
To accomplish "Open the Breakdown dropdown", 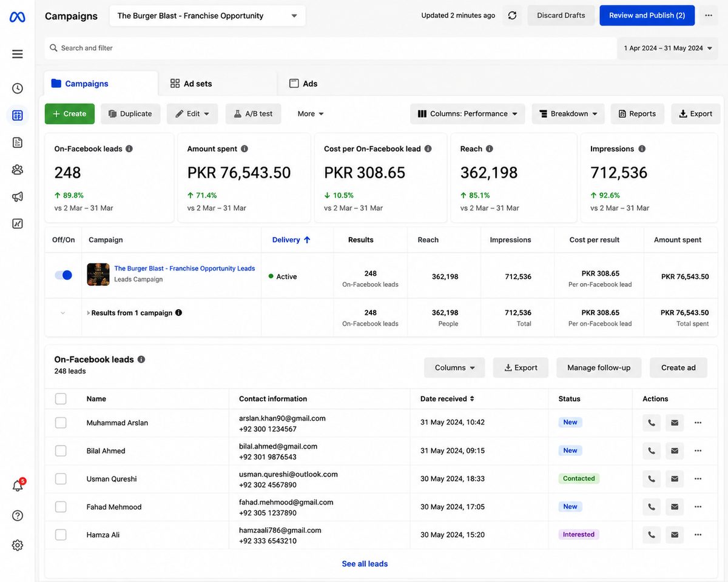I will (x=568, y=114).
